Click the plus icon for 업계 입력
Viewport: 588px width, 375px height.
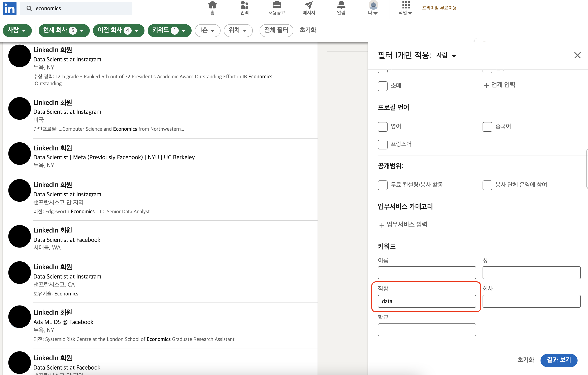(x=486, y=85)
